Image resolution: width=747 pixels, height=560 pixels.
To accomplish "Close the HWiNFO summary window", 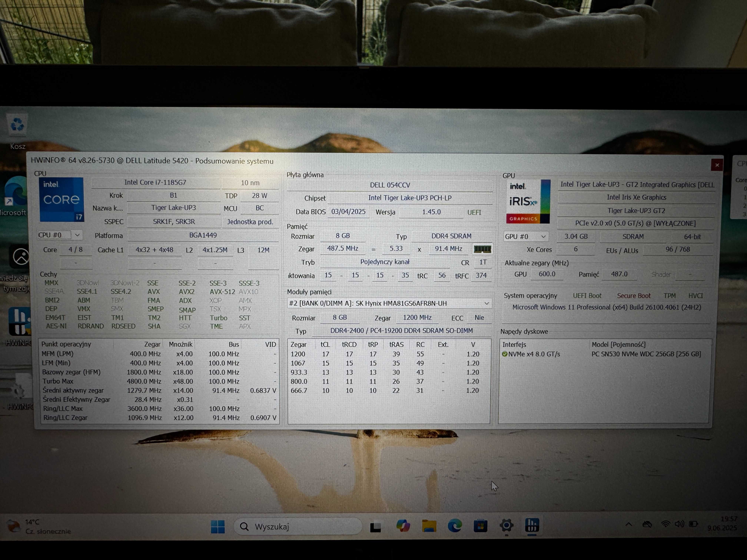I will (717, 165).
